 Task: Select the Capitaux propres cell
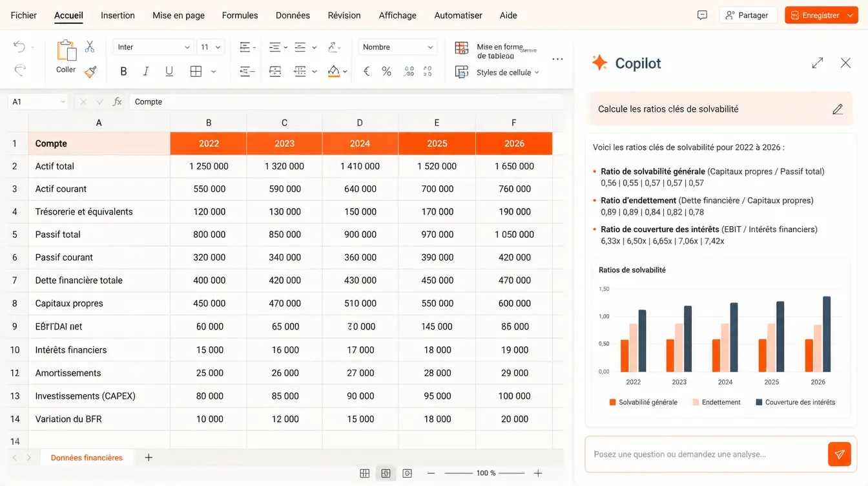pos(99,303)
